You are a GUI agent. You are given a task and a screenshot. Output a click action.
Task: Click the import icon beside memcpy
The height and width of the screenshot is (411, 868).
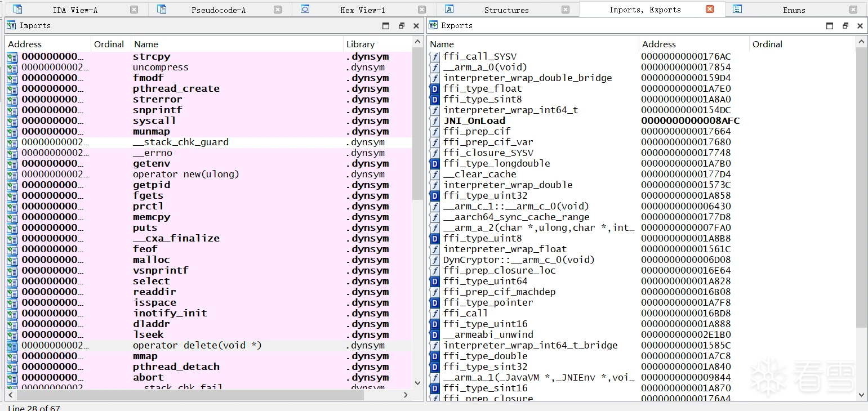pos(12,217)
